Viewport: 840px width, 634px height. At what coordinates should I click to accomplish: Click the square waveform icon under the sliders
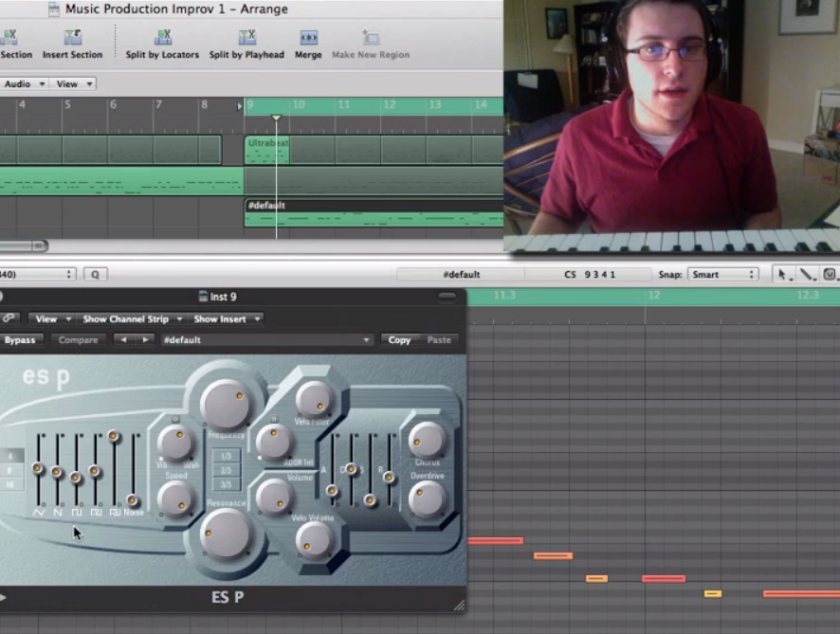click(x=77, y=513)
